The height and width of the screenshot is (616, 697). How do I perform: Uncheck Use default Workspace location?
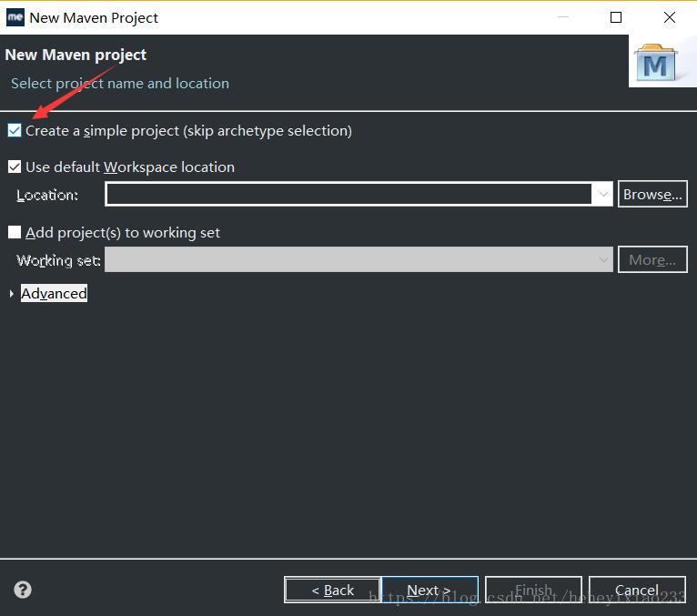[x=15, y=167]
